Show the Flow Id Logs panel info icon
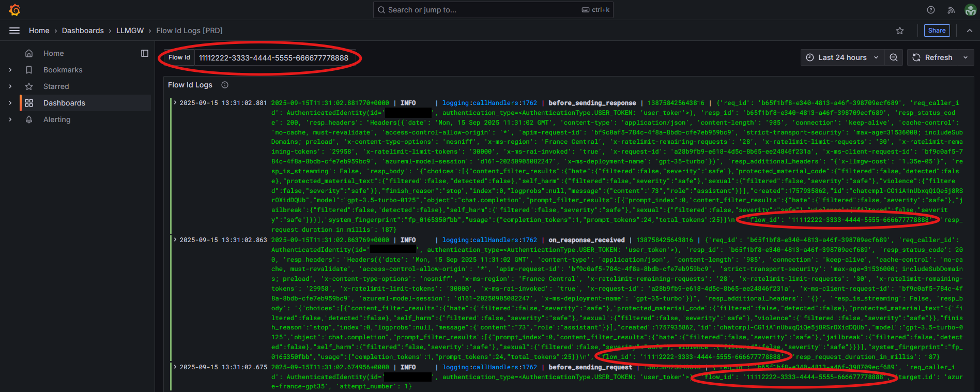Image resolution: width=980 pixels, height=392 pixels. [225, 85]
